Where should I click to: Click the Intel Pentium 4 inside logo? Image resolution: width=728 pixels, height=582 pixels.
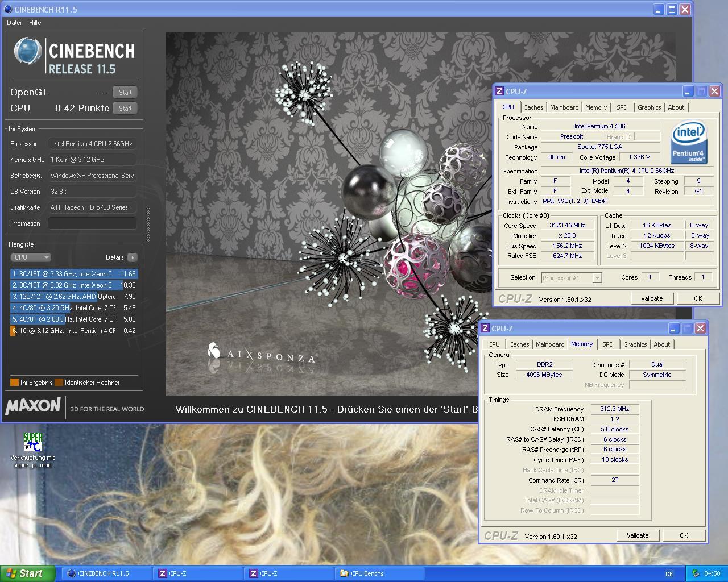(x=688, y=142)
